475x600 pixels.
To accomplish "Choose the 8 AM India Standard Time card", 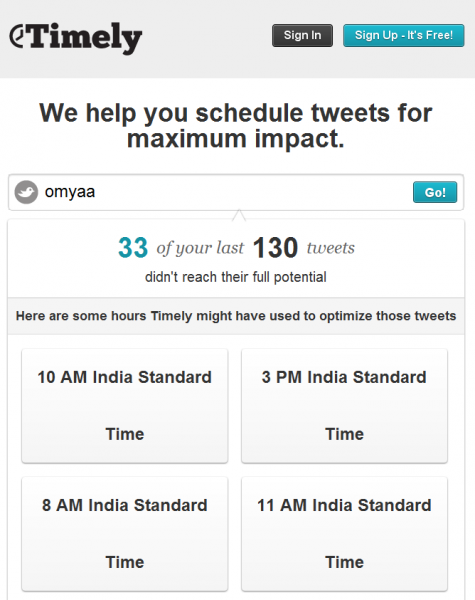I will [x=125, y=534].
